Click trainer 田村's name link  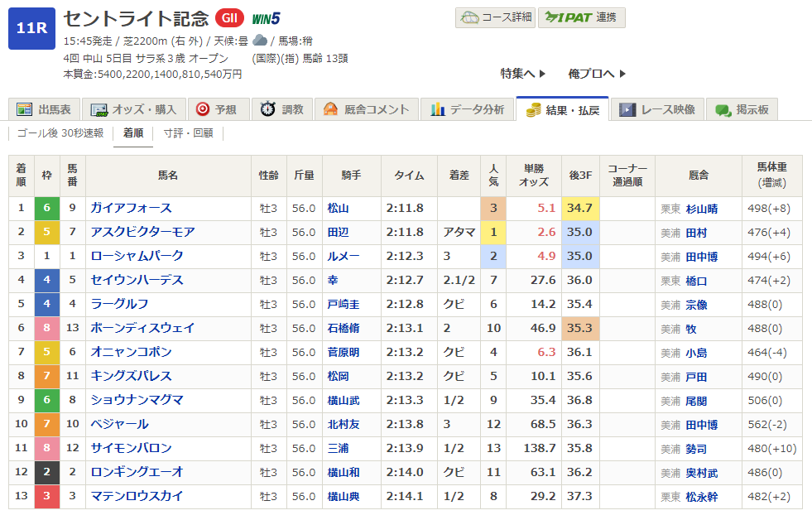click(695, 233)
